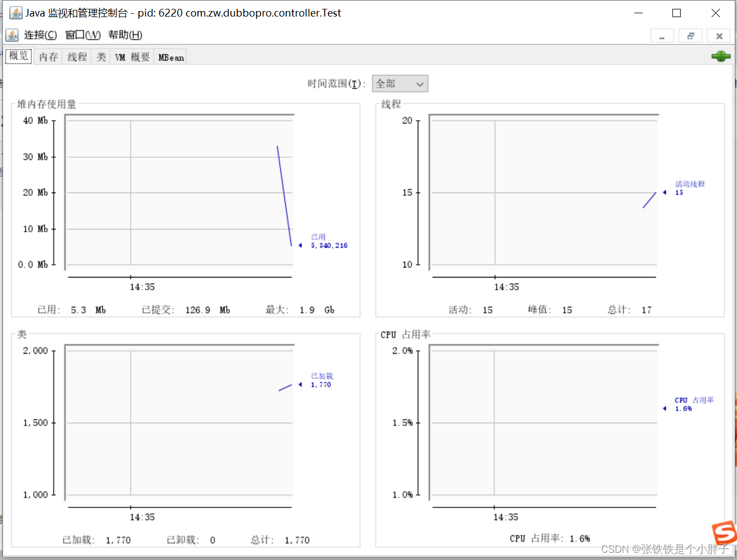Open the 连接(C) menu
The height and width of the screenshot is (560, 737).
[40, 35]
